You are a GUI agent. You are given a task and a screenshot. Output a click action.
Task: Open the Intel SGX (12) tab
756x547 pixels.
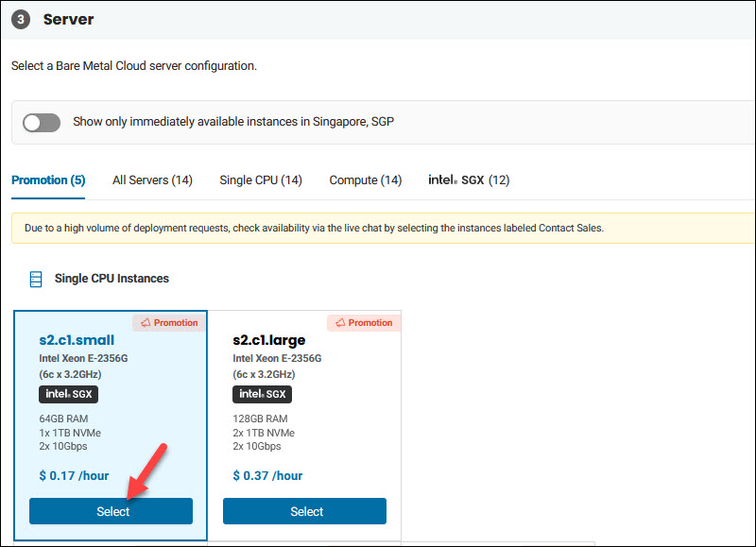[x=469, y=180]
